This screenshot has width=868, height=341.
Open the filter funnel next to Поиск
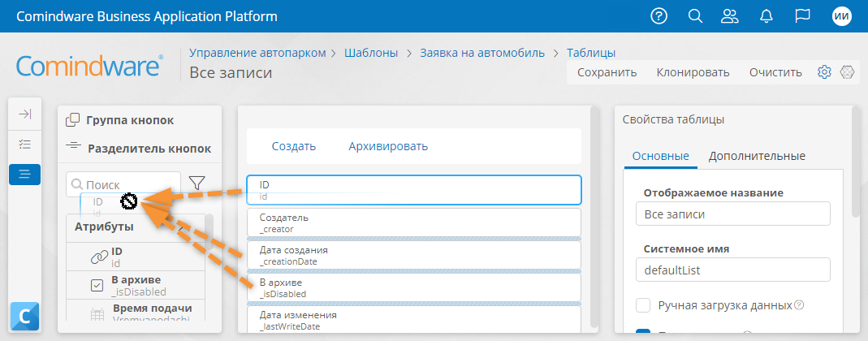196,183
